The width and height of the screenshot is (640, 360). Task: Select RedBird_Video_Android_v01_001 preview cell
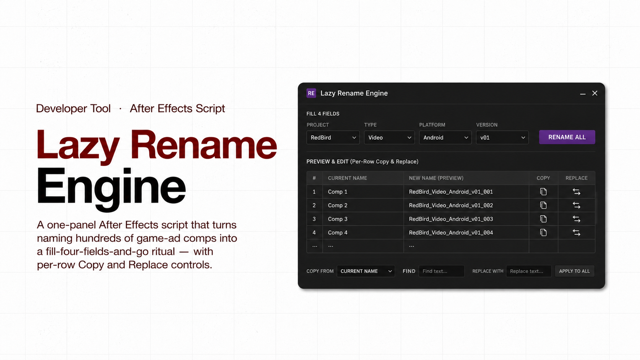(x=466, y=191)
